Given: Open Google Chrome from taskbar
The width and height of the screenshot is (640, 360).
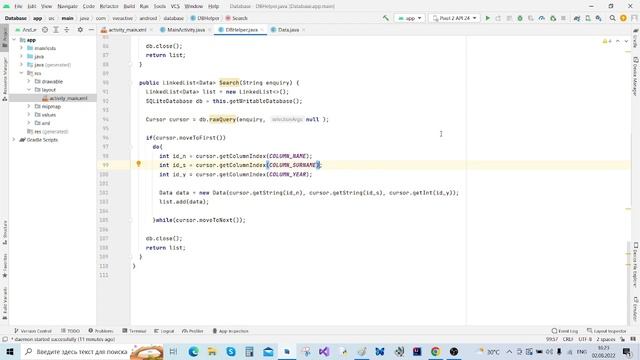Looking at the screenshot, I should [436, 351].
